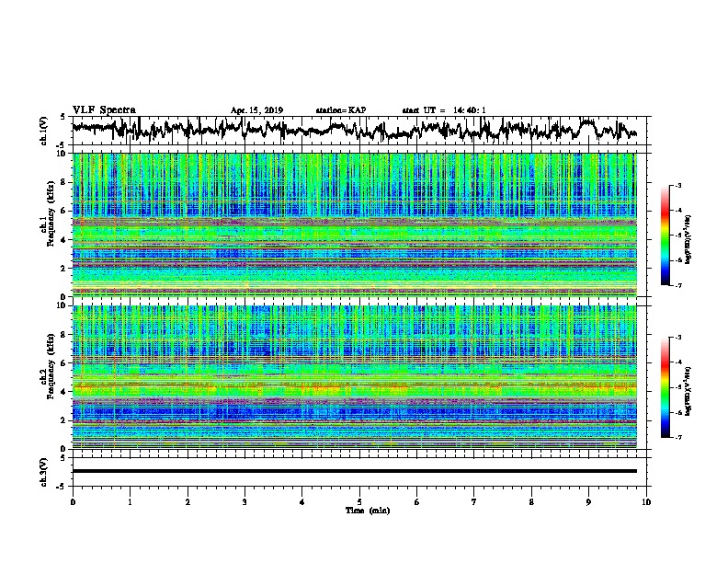Click the "ch.3(V)" axis label
The height and width of the screenshot is (563, 728).
(44, 472)
